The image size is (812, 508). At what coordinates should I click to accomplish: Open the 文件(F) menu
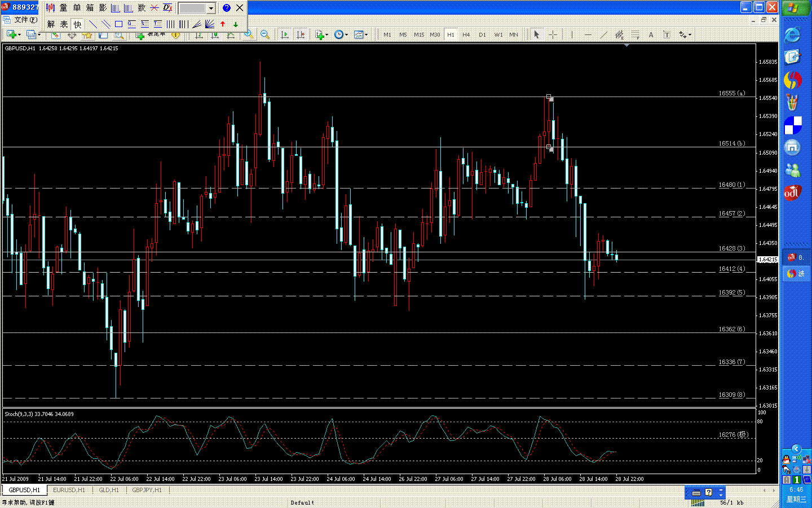(x=26, y=20)
